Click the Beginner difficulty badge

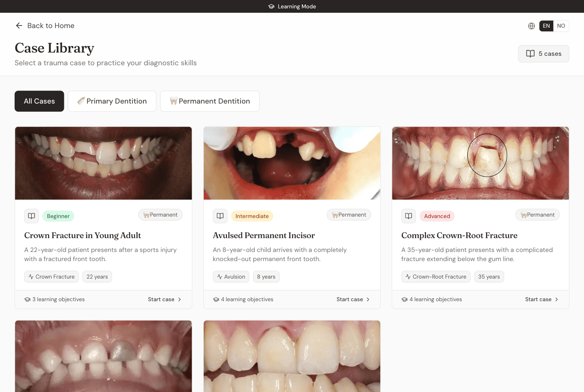(58, 216)
